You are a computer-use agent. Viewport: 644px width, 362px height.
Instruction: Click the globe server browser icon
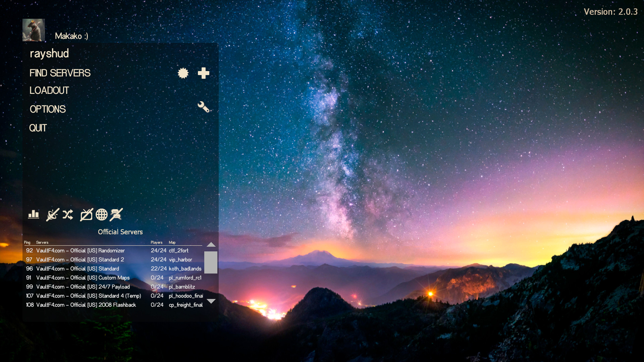[102, 215]
